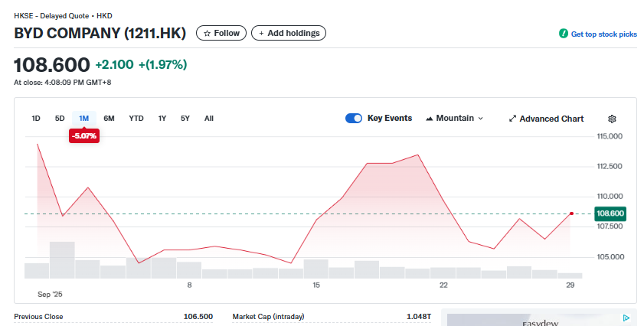
Task: Select the All time range
Action: [x=208, y=119]
